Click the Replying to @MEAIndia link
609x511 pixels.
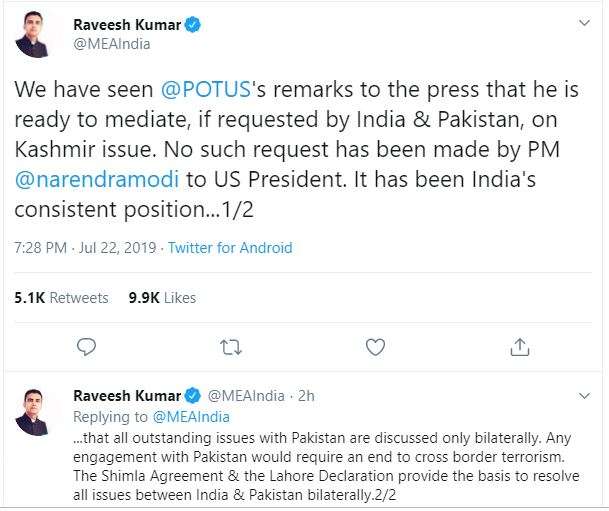click(x=191, y=417)
